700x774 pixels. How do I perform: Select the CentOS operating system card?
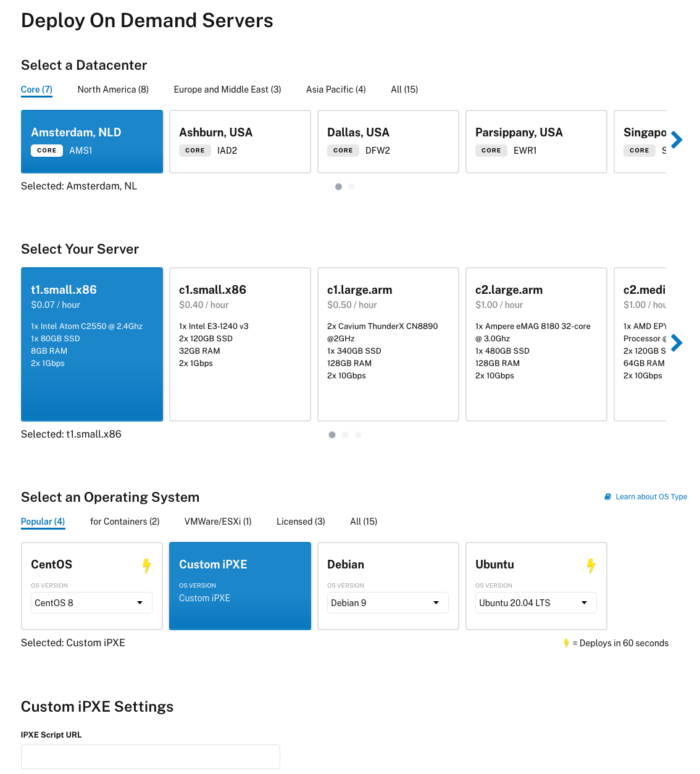[x=92, y=586]
